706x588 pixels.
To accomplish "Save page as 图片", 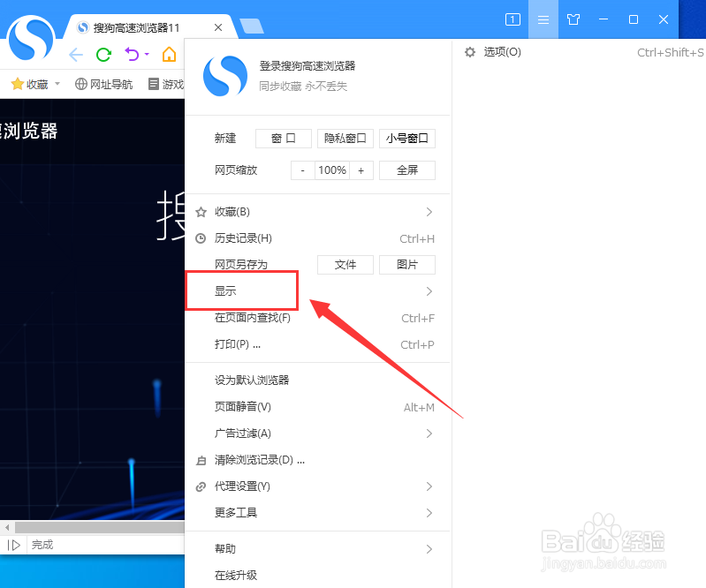I will [x=407, y=265].
